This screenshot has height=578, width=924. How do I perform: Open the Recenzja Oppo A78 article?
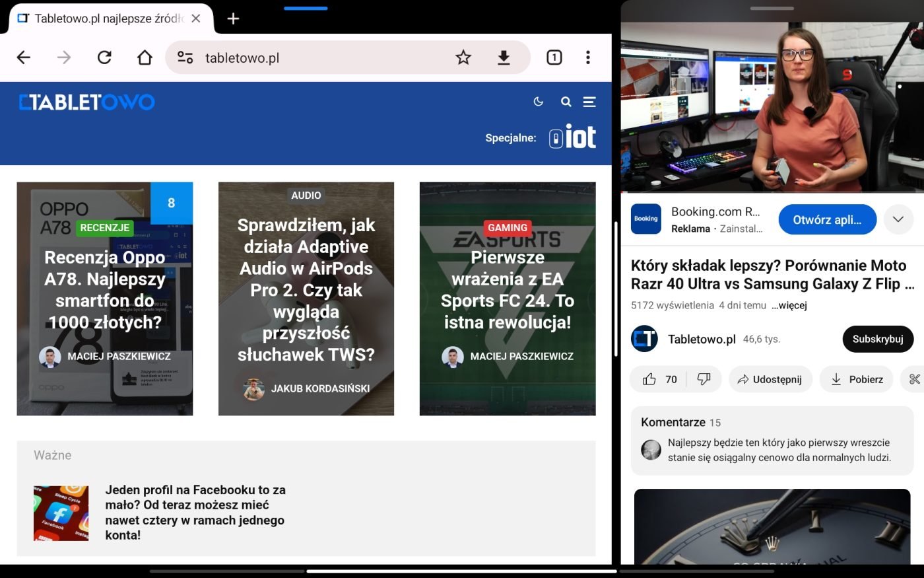pos(105,289)
